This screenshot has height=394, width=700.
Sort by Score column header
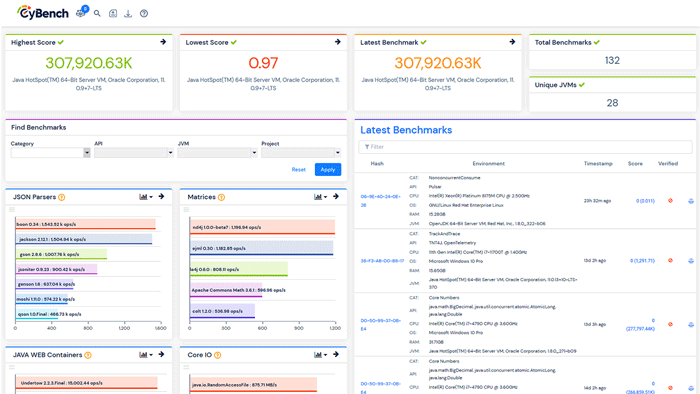click(635, 164)
